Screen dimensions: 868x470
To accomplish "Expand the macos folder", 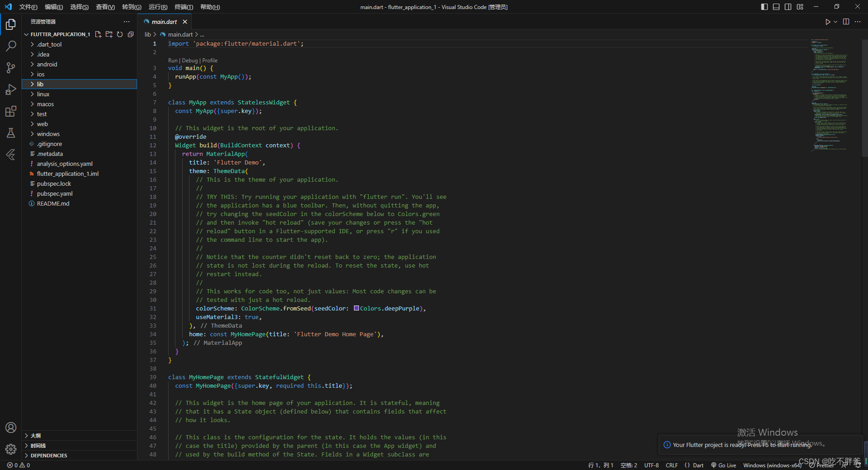I will coord(79,104).
